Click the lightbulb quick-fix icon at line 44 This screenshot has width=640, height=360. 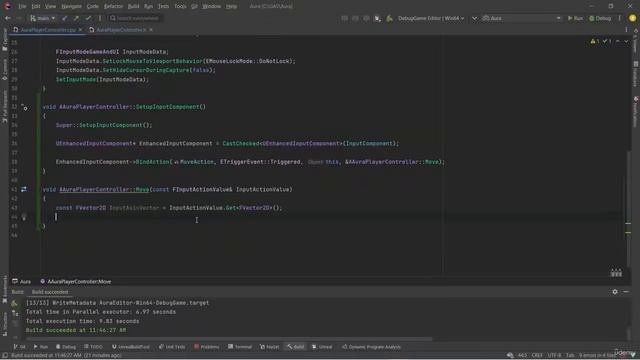pyautogui.click(x=24, y=217)
